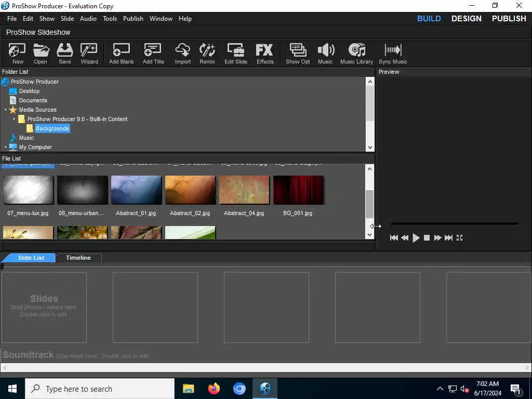532x399 pixels.
Task: Open the Show menu
Action: 47,19
